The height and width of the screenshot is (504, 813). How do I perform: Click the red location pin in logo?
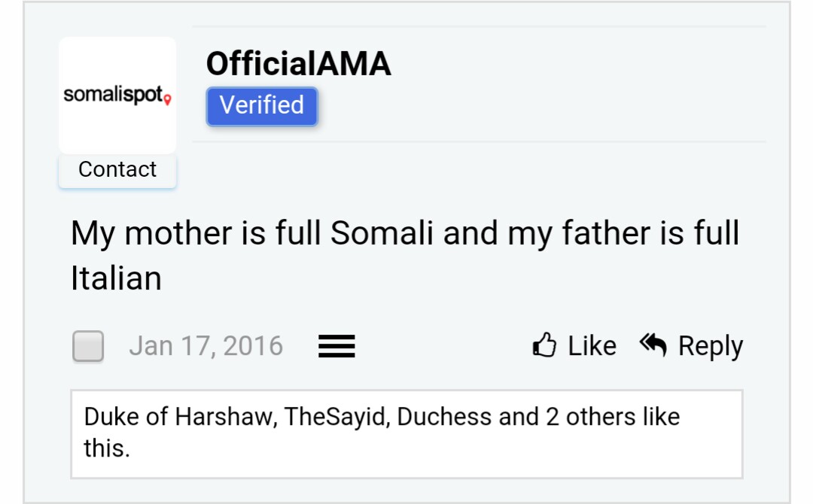[167, 99]
